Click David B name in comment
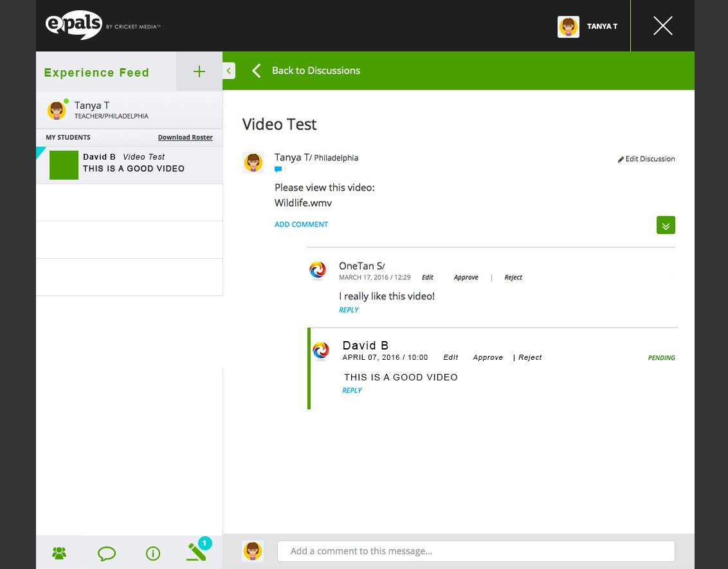Screen dimensions: 728x569 365,346
